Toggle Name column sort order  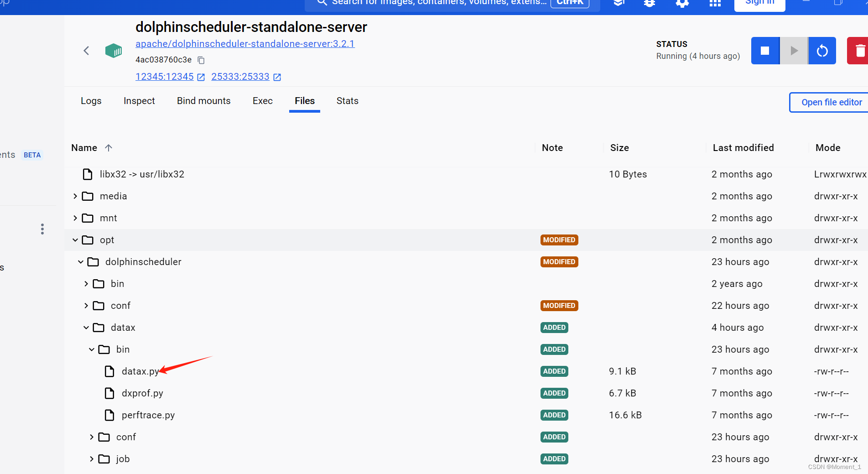(x=108, y=147)
